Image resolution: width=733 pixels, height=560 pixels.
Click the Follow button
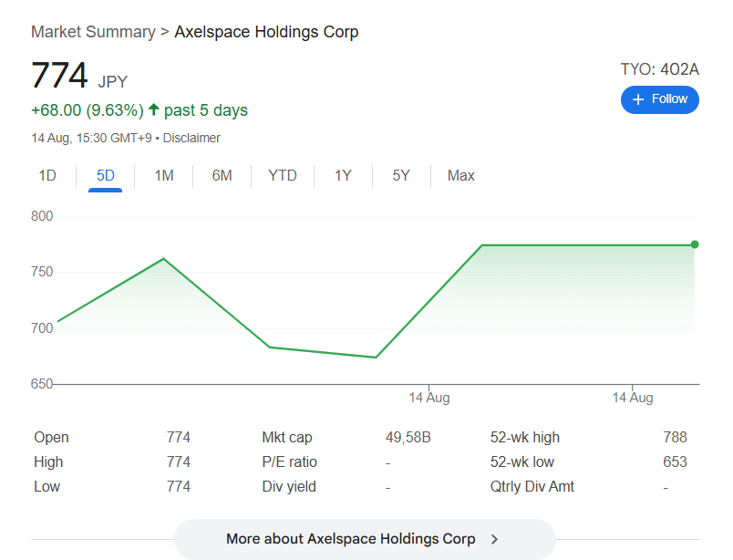point(659,99)
